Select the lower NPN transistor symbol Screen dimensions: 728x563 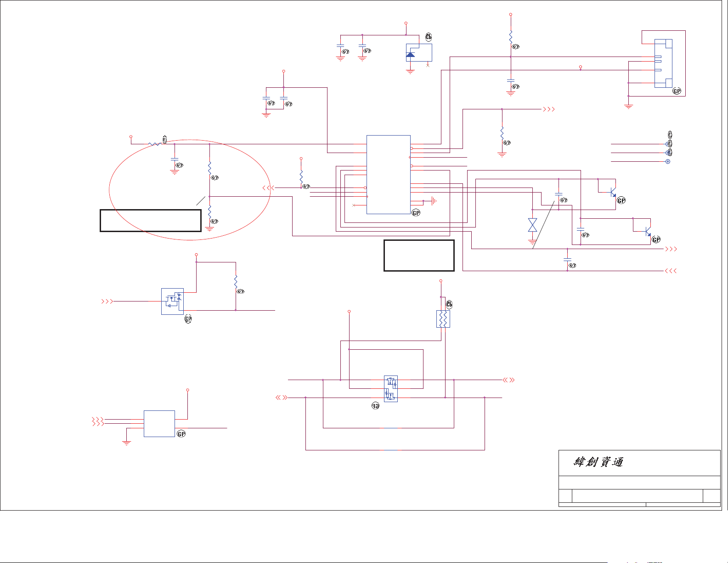pyautogui.click(x=648, y=231)
